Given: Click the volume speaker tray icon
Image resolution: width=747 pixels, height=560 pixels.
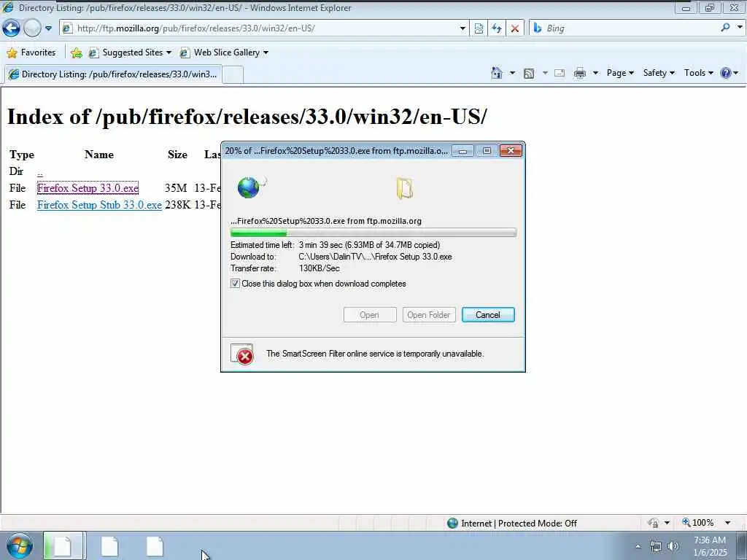Looking at the screenshot, I should coord(673,547).
